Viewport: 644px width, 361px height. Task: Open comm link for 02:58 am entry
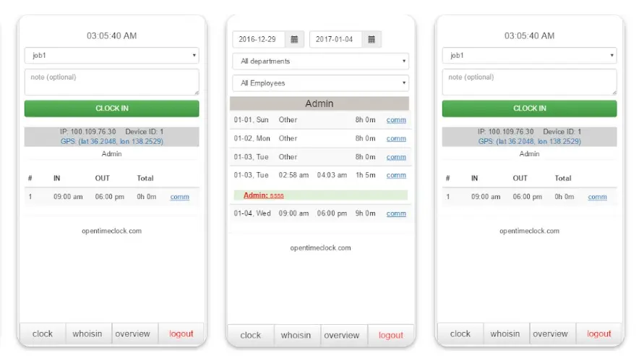(396, 175)
